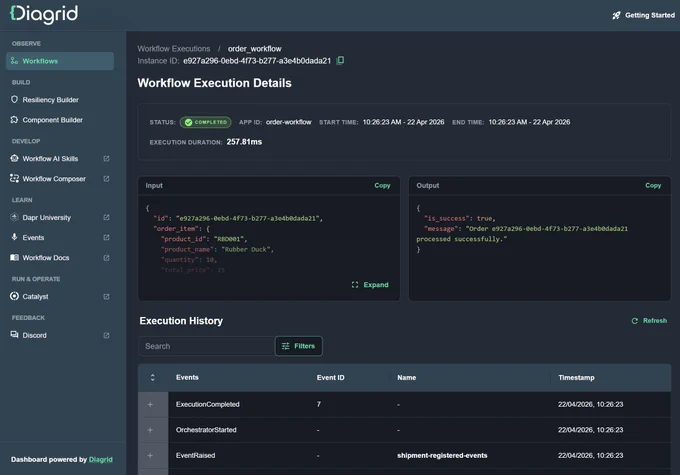The width and height of the screenshot is (680, 475).
Task: Refresh the Execution History
Action: tap(649, 321)
